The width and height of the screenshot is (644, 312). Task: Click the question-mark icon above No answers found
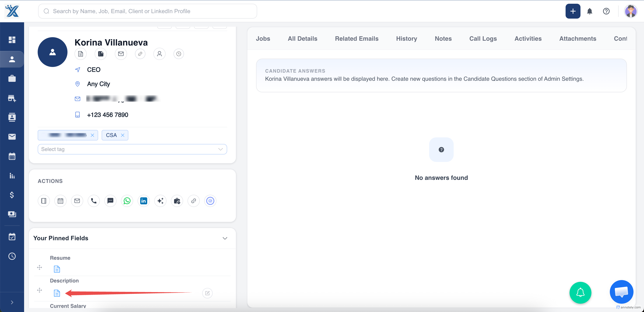(441, 150)
